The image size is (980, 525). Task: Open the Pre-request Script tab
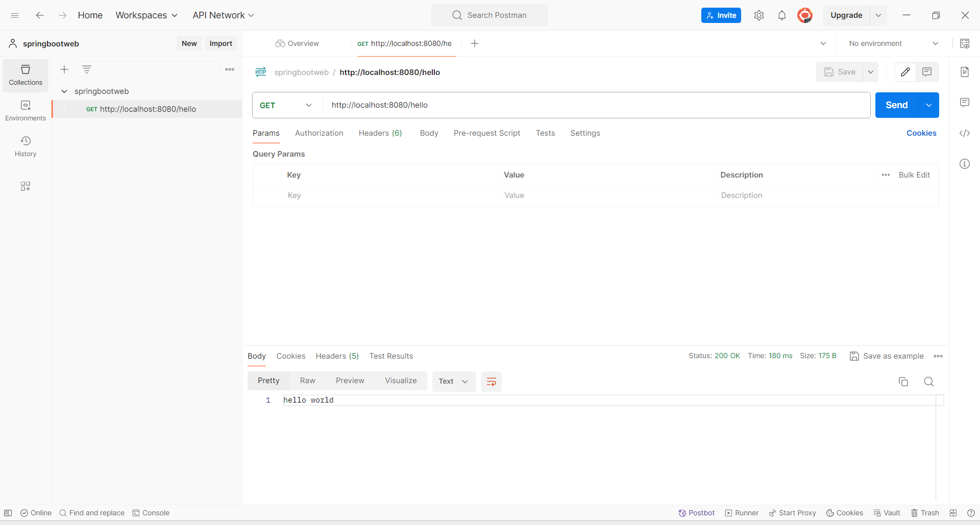(x=487, y=133)
